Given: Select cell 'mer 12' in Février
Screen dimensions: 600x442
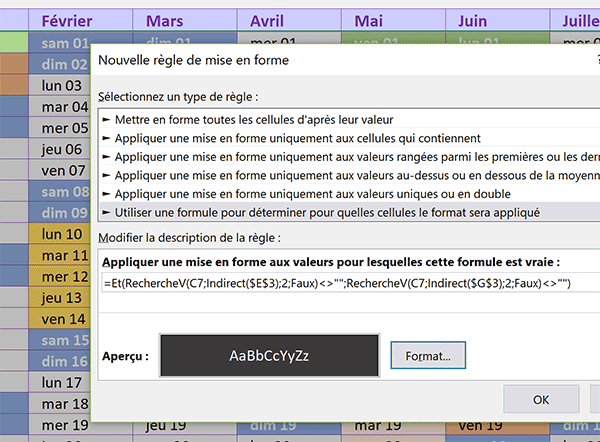Looking at the screenshot, I should click(x=60, y=276).
